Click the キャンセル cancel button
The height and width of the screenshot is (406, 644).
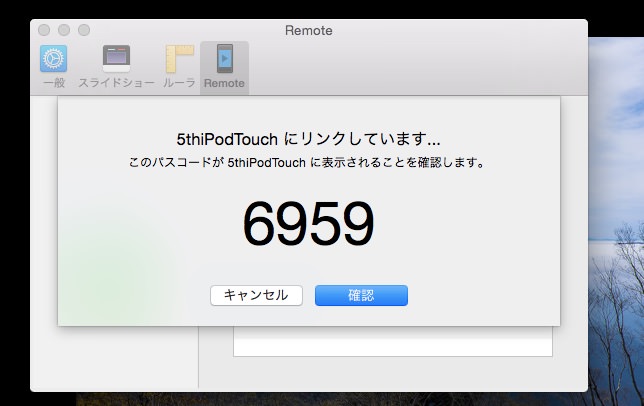point(256,295)
